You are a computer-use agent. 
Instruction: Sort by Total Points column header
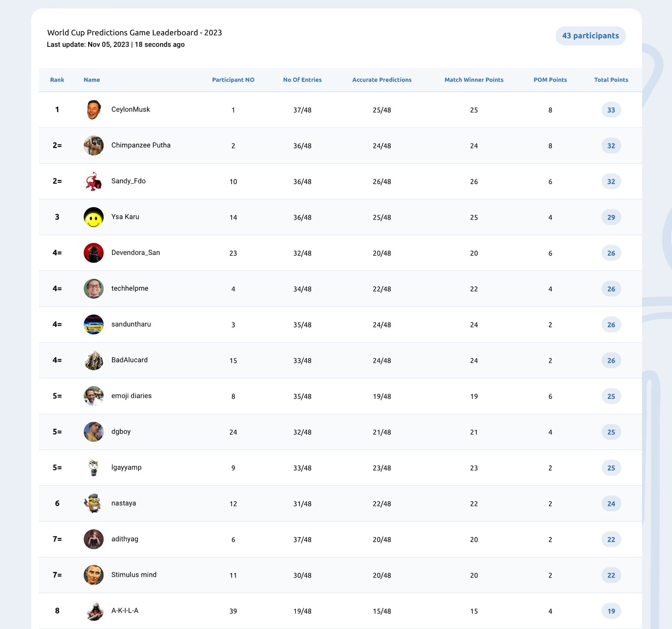[x=611, y=80]
